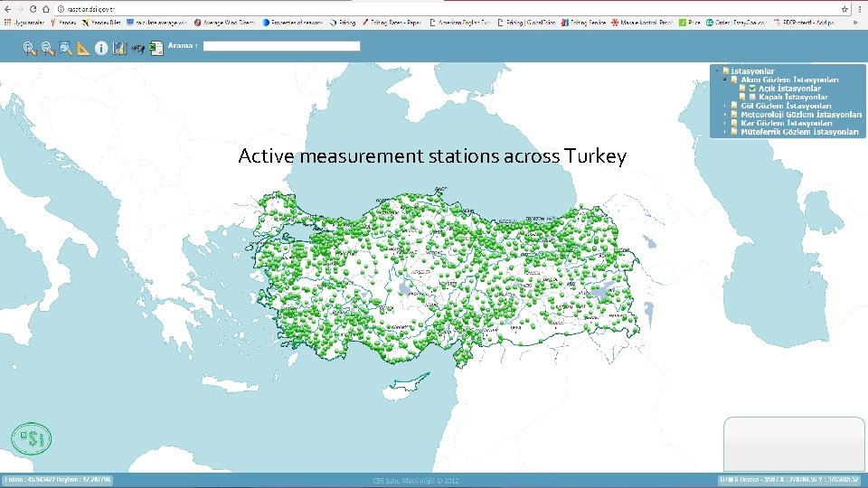Bookmark this page with star icon
This screenshot has height=488, width=868.
(844, 9)
